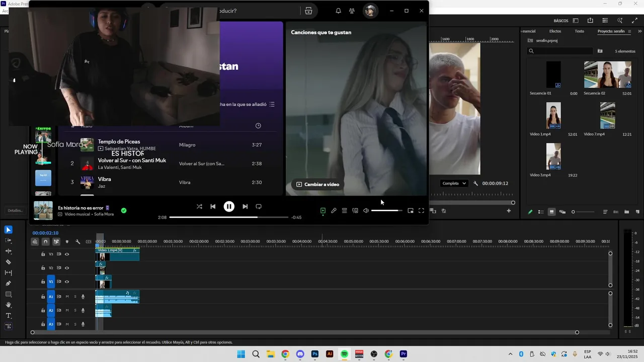This screenshot has width=644, height=362.
Task: Open Premiere Quick Export icon
Action: tap(590, 21)
